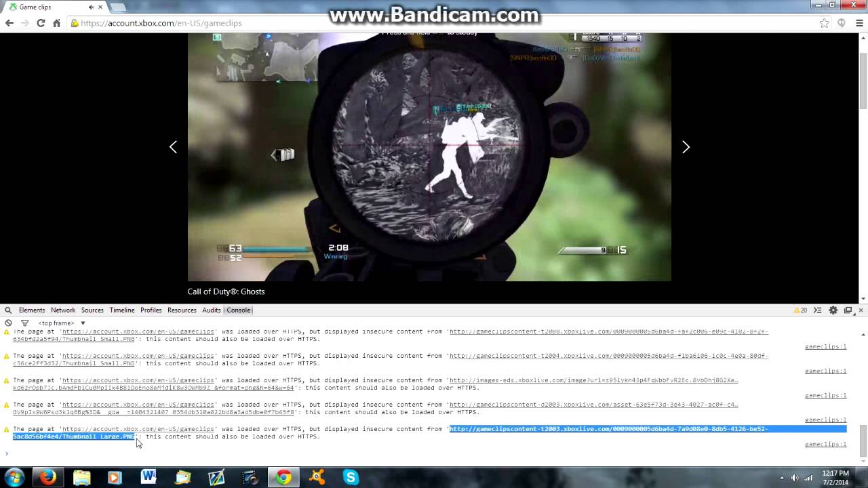
Task: Go back with the browser back arrow
Action: 9,23
